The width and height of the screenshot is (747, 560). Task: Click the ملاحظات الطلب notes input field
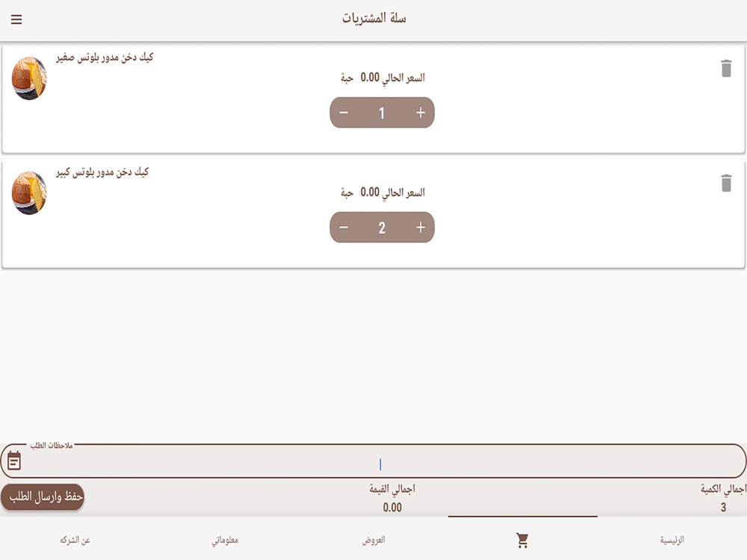[373, 461]
